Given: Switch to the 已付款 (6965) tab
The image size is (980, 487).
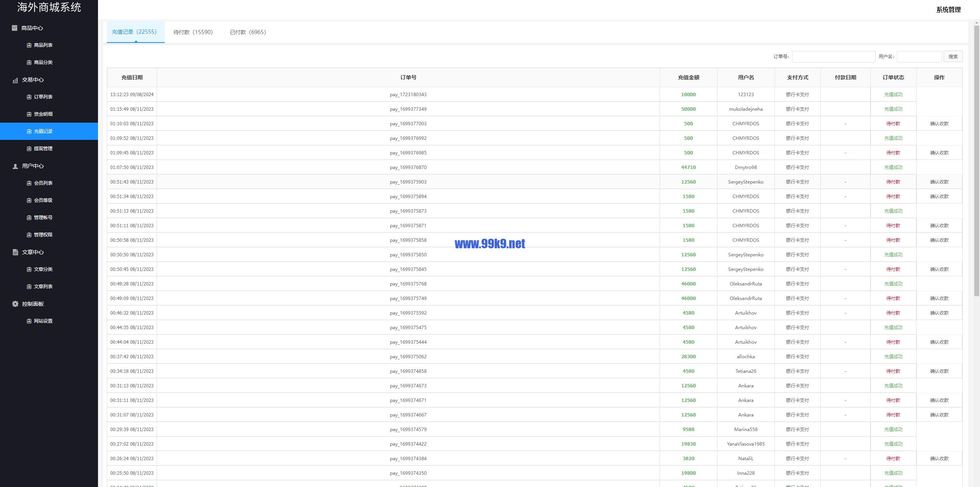Looking at the screenshot, I should [x=248, y=32].
